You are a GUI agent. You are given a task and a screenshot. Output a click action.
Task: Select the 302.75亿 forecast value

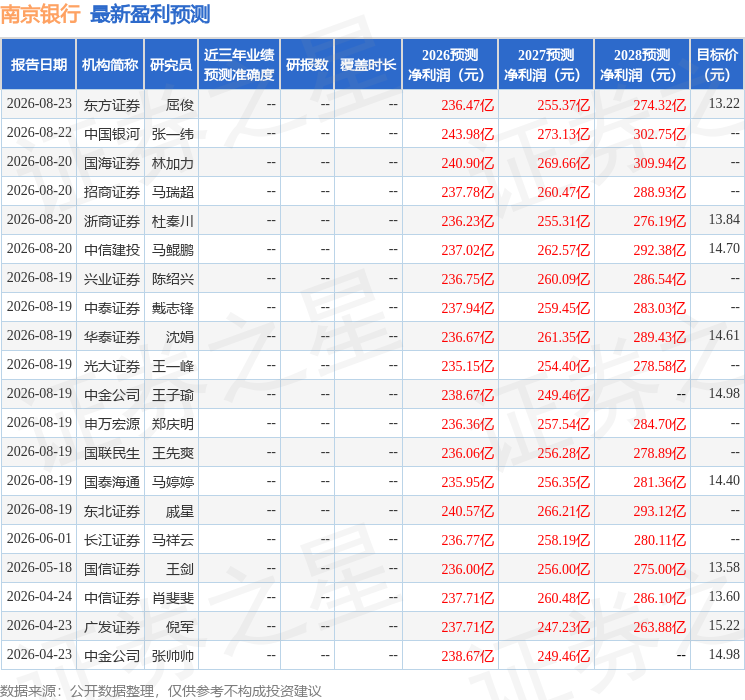[x=659, y=134]
